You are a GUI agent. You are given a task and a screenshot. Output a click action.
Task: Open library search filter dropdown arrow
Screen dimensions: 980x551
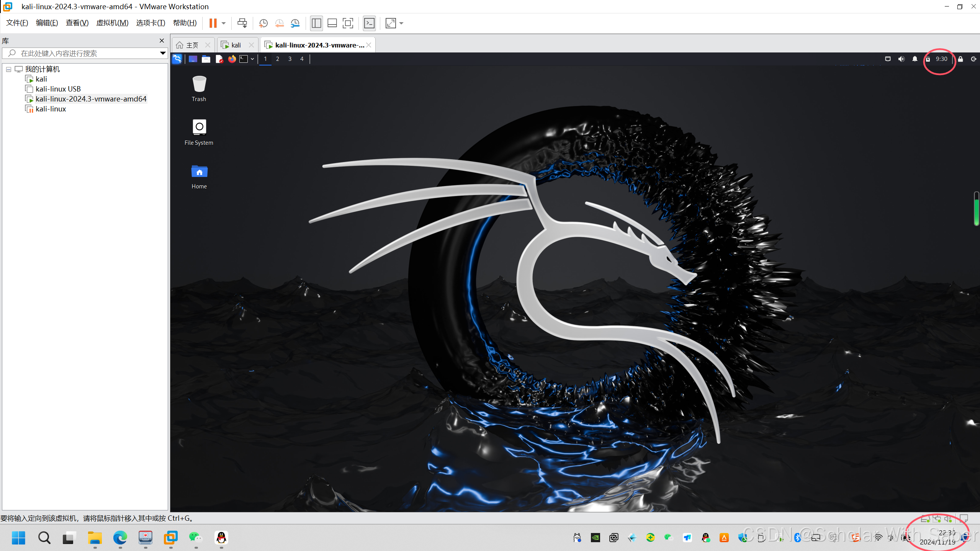(163, 53)
